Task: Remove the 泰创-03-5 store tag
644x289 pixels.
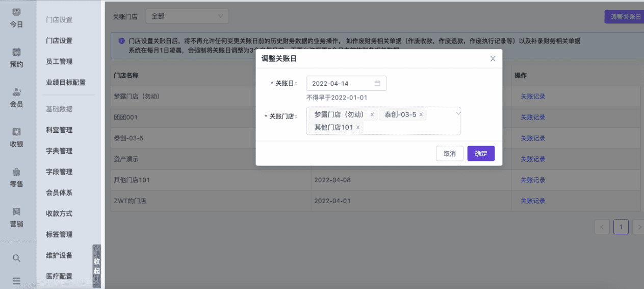Action: coord(421,115)
